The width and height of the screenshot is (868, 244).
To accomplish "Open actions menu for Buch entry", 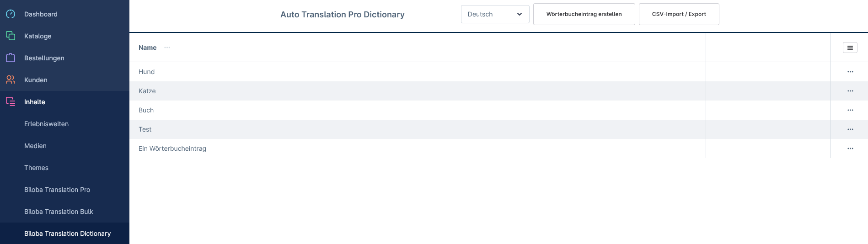I will [x=850, y=110].
